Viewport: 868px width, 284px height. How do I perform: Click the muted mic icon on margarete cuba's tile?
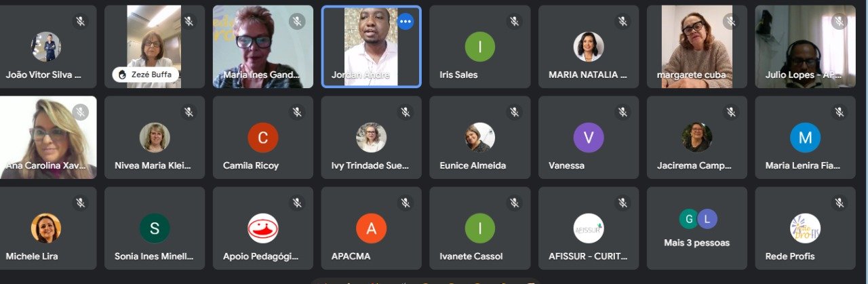(x=731, y=22)
